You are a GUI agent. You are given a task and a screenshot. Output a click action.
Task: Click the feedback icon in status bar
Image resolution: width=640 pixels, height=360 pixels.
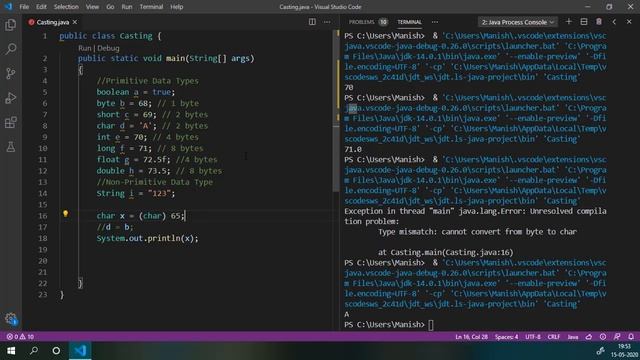(617, 337)
